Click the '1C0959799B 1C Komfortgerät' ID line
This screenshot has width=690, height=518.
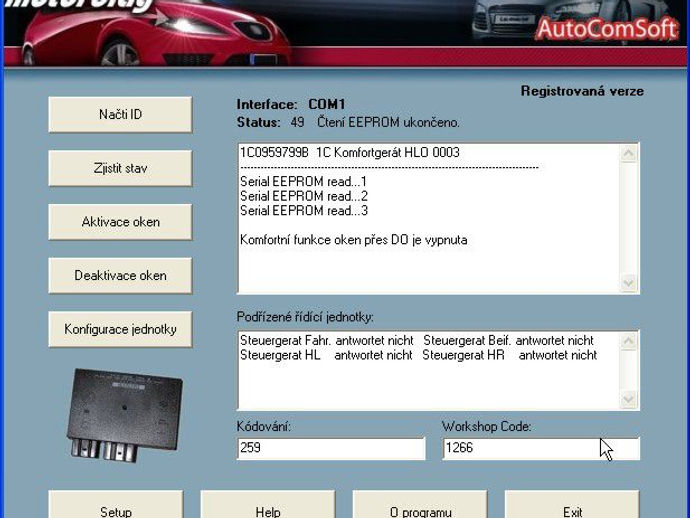tap(350, 152)
